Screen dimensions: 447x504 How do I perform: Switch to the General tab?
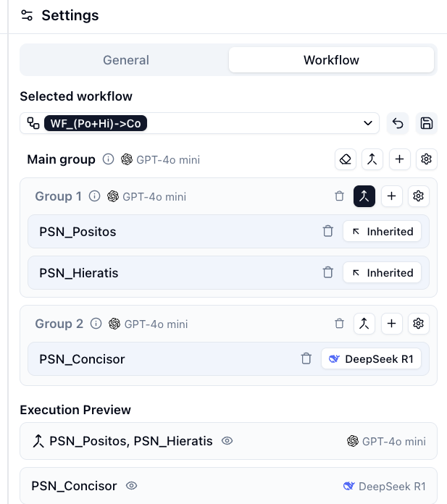coord(125,60)
